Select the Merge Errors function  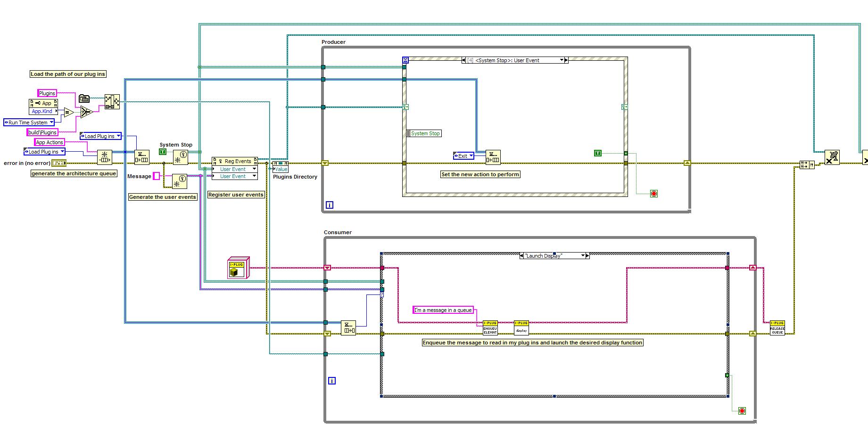point(807,164)
